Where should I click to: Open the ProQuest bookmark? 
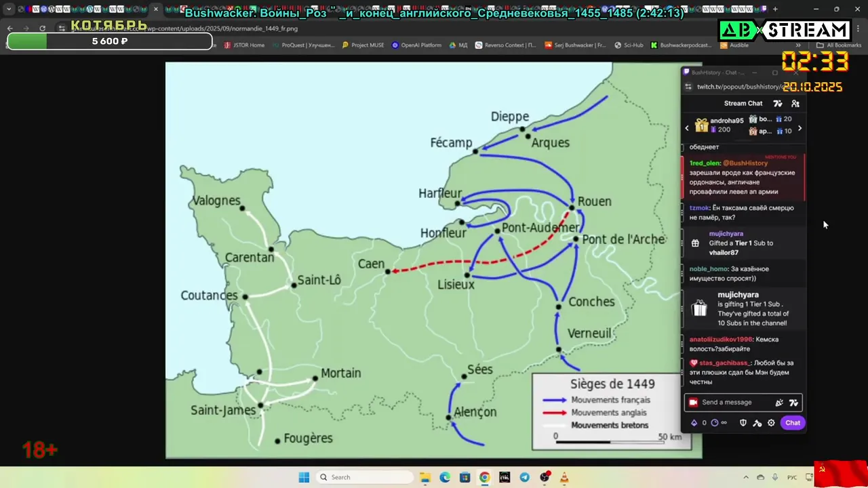[303, 45]
